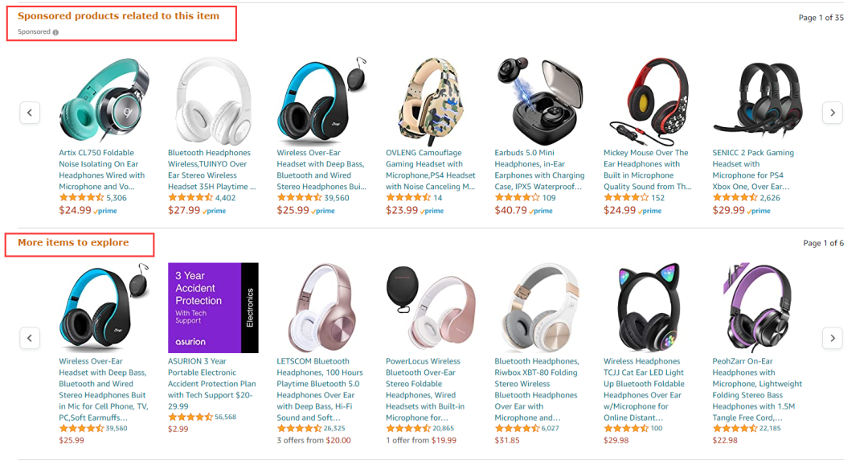The image size is (868, 465).
Task: Open Bluetooth Headphones TUINYO white headphones image
Action: [213, 100]
